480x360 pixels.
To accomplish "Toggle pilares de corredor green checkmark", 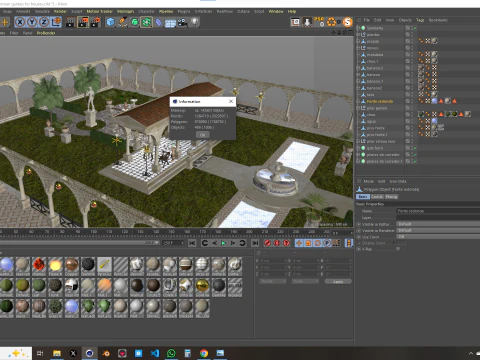I will point(415,155).
